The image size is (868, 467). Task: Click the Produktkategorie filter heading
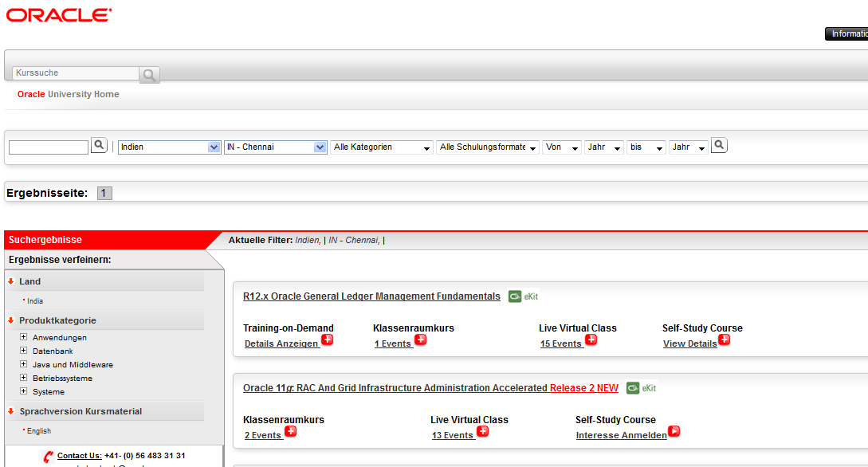point(57,320)
